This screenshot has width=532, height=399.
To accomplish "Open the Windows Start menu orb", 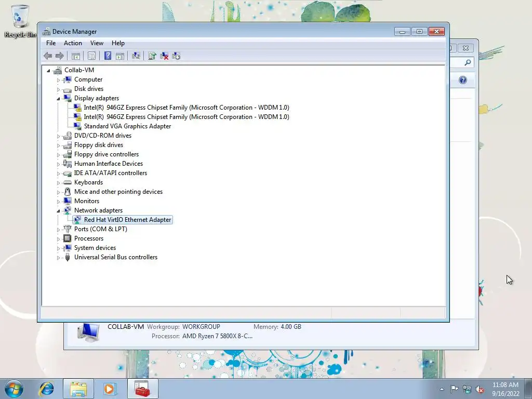I will point(14,389).
